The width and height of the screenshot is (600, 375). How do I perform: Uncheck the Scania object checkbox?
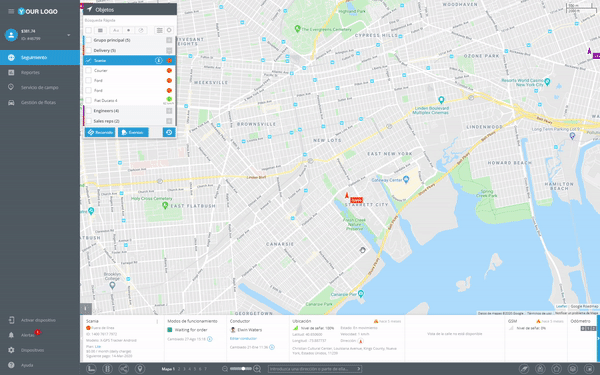[88, 60]
